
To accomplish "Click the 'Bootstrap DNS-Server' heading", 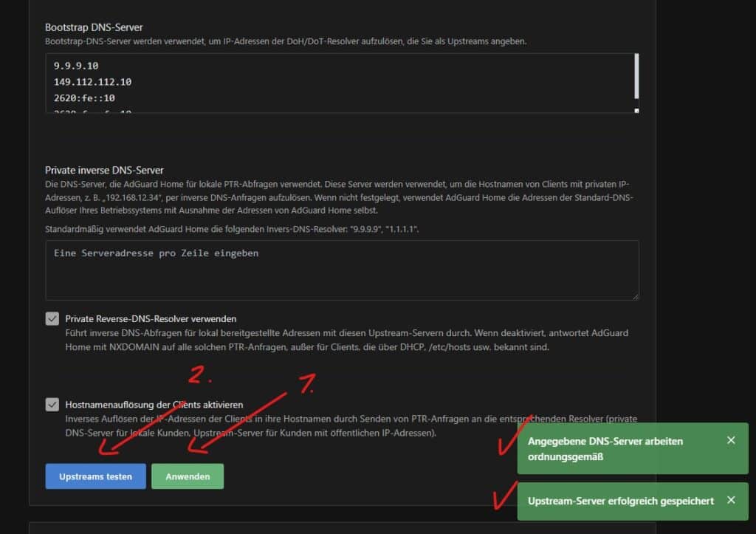I will pyautogui.click(x=94, y=27).
